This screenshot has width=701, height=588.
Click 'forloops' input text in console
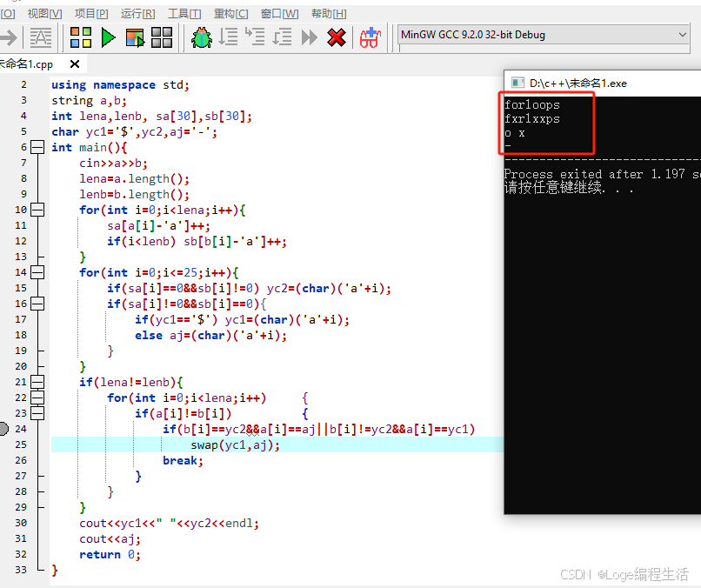tap(532, 105)
